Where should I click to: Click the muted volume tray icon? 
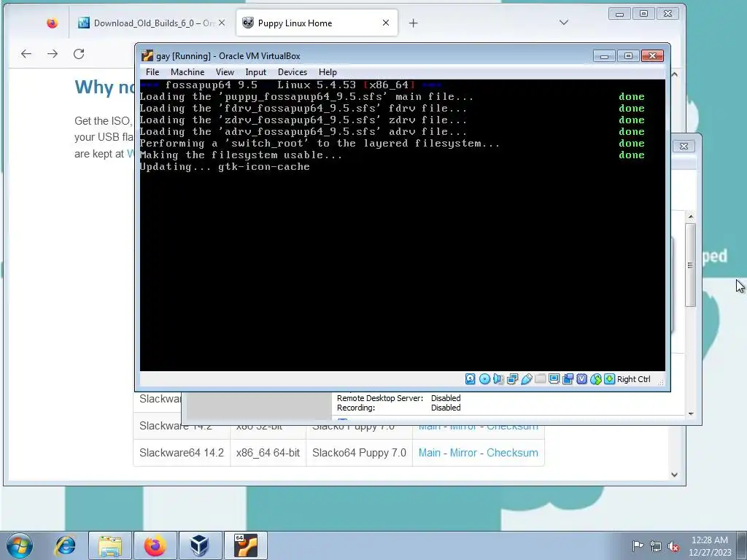tap(673, 546)
